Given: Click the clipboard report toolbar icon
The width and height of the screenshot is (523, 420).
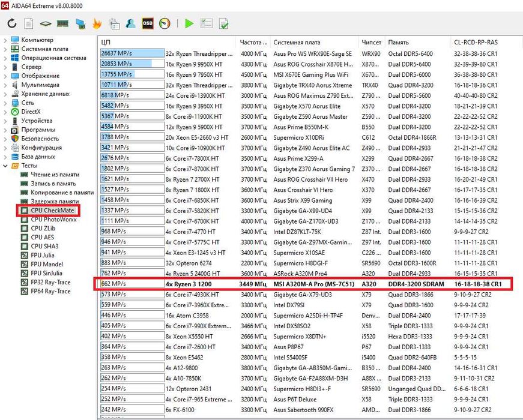Looking at the screenshot, I should pyautogui.click(x=115, y=23).
